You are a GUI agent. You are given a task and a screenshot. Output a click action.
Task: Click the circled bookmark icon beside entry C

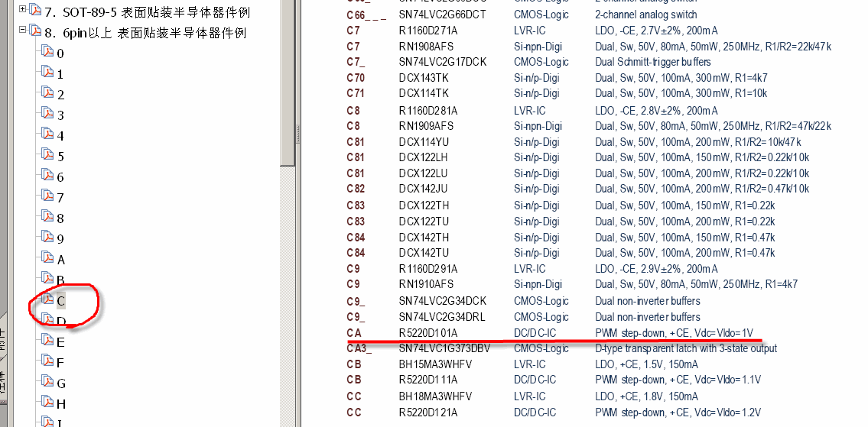click(x=47, y=299)
